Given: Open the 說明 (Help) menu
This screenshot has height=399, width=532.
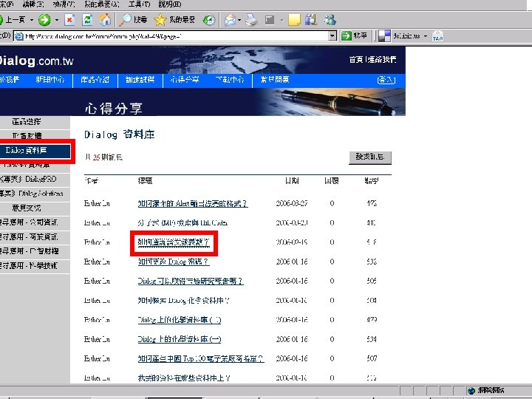Looking at the screenshot, I should pyautogui.click(x=170, y=4).
